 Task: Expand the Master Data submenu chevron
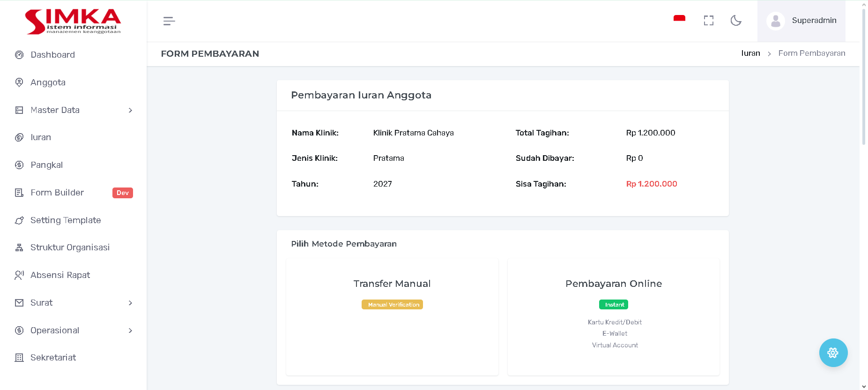coord(130,110)
